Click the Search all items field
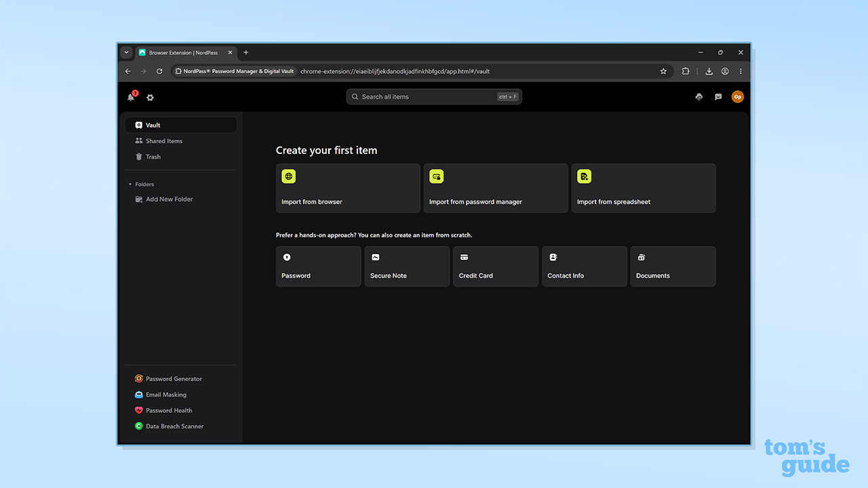The image size is (868, 488). point(434,97)
